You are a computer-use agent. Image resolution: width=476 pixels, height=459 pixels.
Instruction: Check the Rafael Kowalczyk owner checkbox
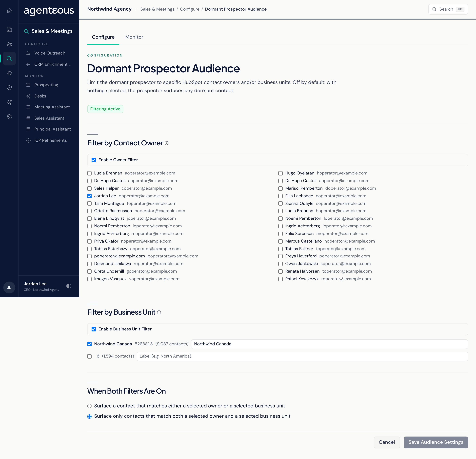(280, 279)
